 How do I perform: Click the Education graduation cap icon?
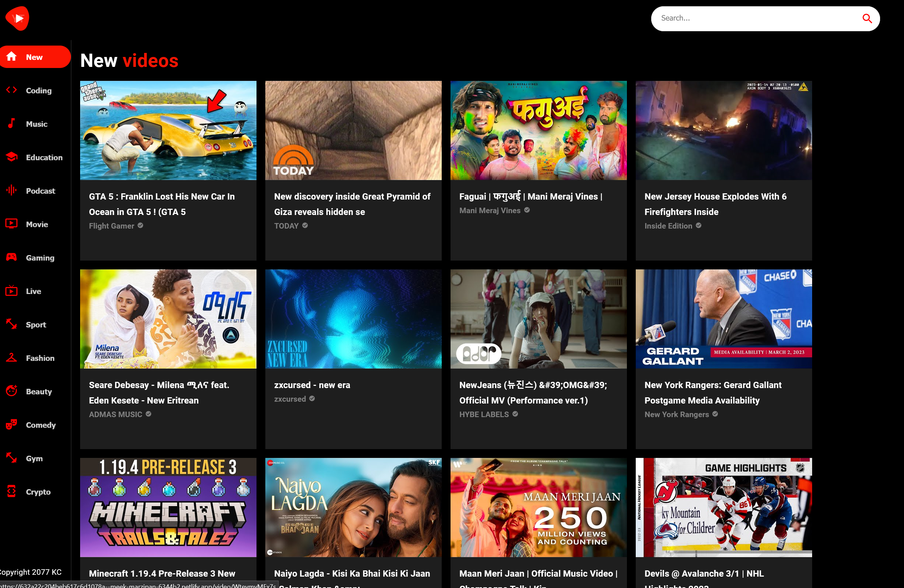tap(11, 157)
